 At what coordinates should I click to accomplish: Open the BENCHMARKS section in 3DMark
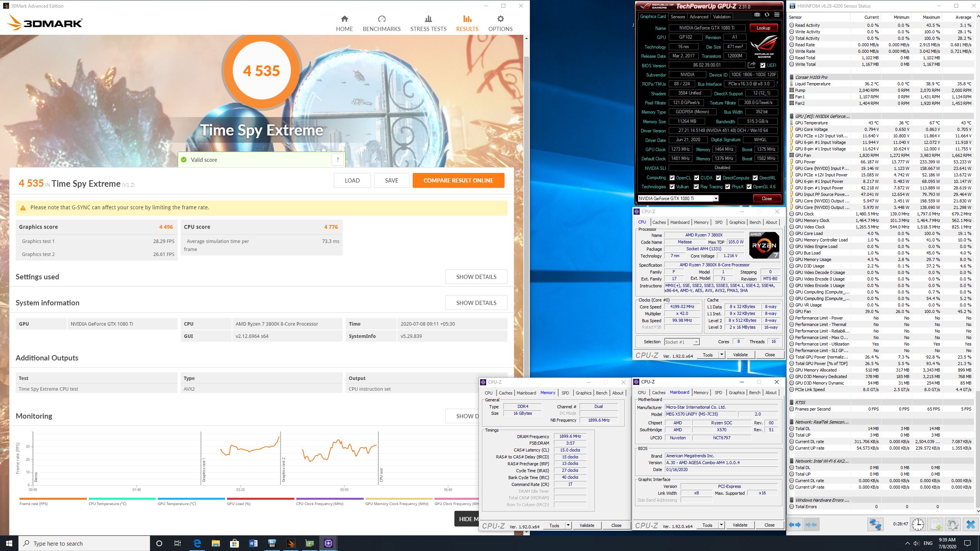tap(381, 23)
